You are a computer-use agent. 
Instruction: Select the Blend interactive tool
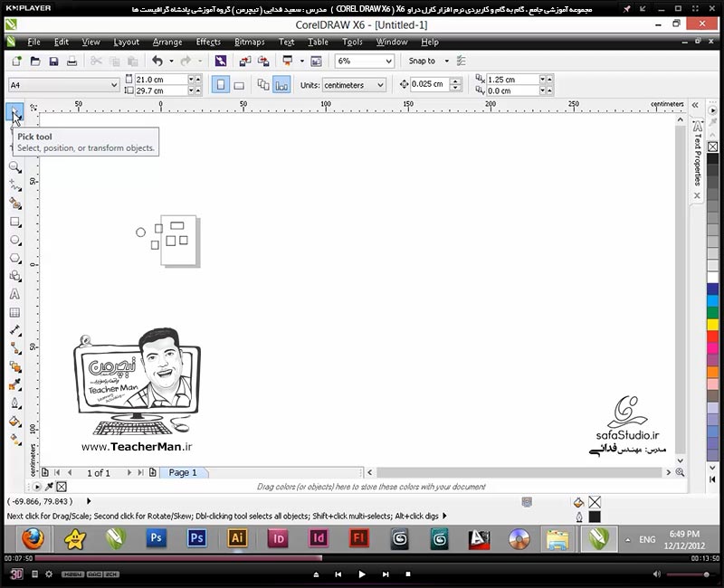(14, 367)
